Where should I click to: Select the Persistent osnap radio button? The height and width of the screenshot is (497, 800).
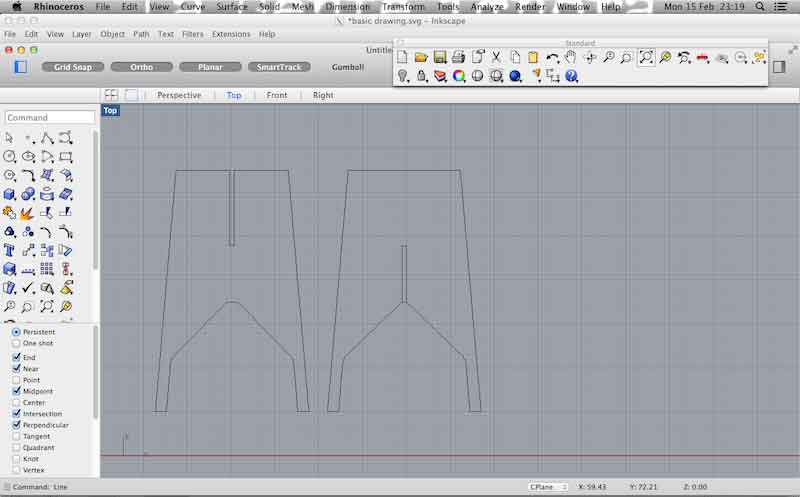[16, 332]
